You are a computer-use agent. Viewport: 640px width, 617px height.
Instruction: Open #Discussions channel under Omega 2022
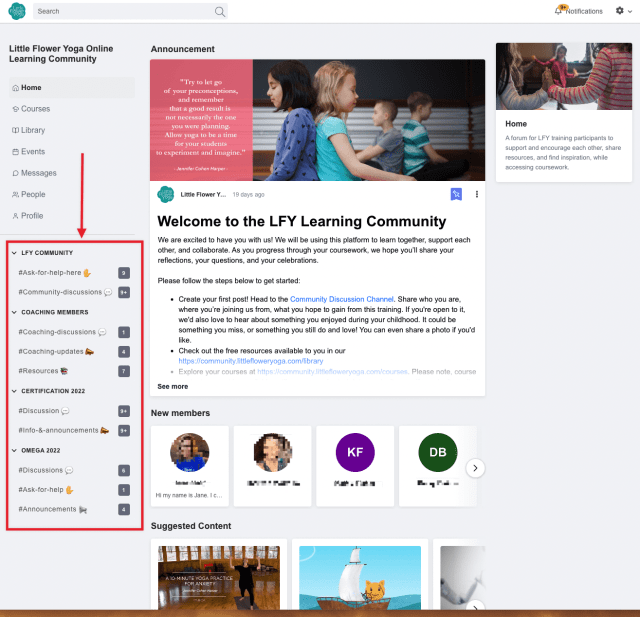(46, 470)
